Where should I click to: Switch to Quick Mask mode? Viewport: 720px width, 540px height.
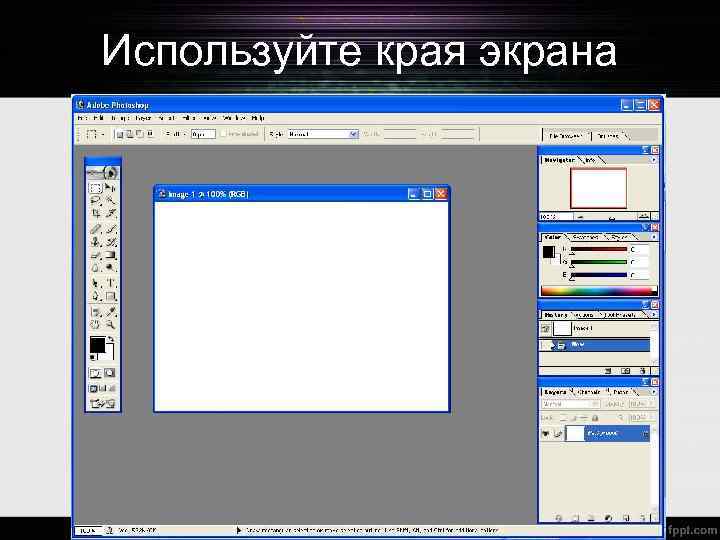coord(110,373)
